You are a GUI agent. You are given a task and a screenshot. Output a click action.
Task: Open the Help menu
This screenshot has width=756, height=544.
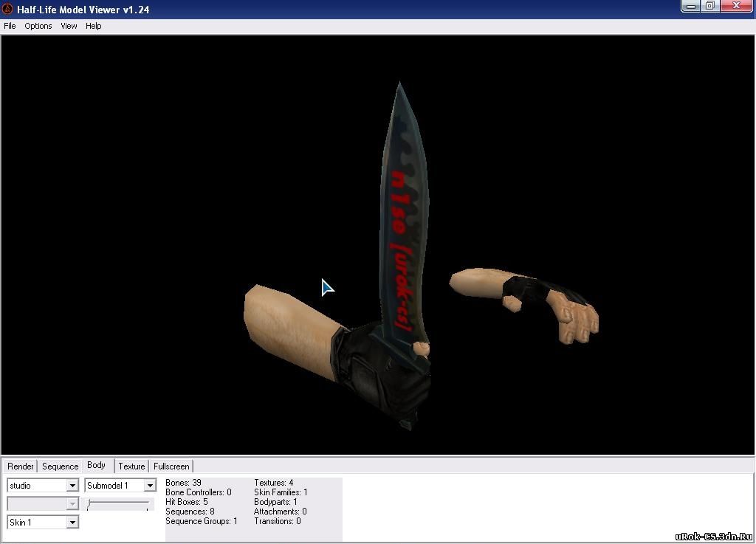pyautogui.click(x=94, y=26)
